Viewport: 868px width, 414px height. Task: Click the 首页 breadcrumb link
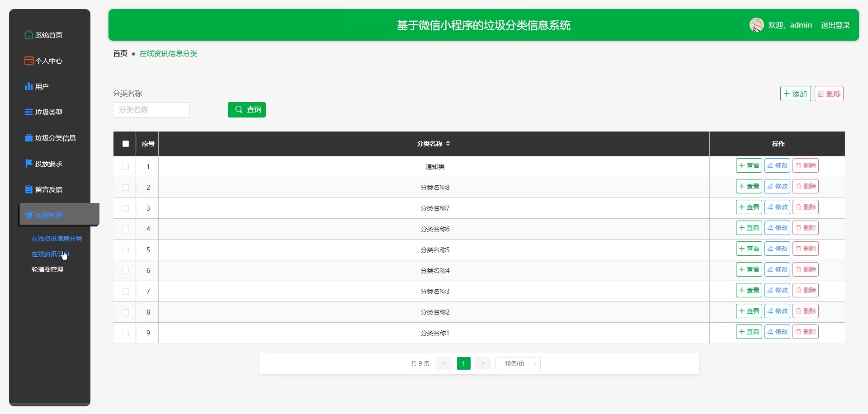pyautogui.click(x=120, y=53)
